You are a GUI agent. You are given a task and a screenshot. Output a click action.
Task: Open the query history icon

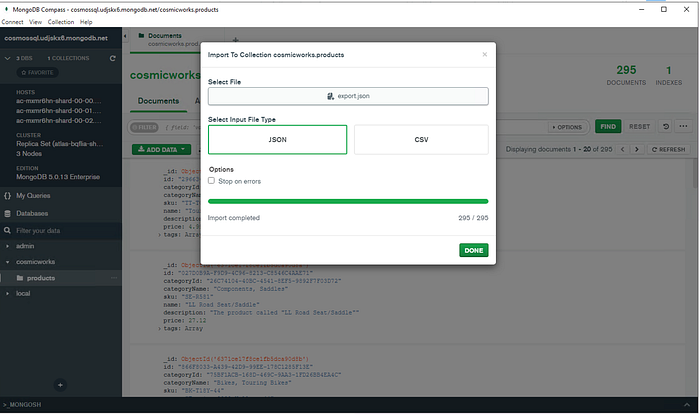coord(666,127)
